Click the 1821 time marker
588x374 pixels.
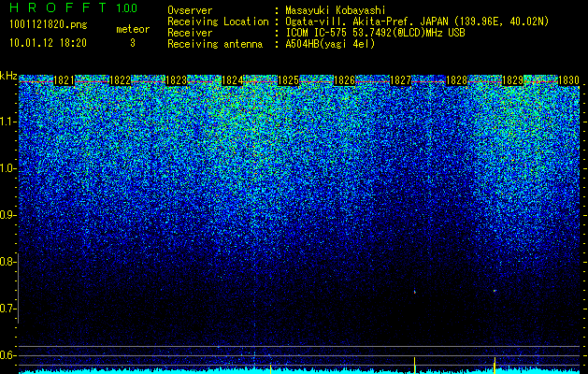(64, 80)
